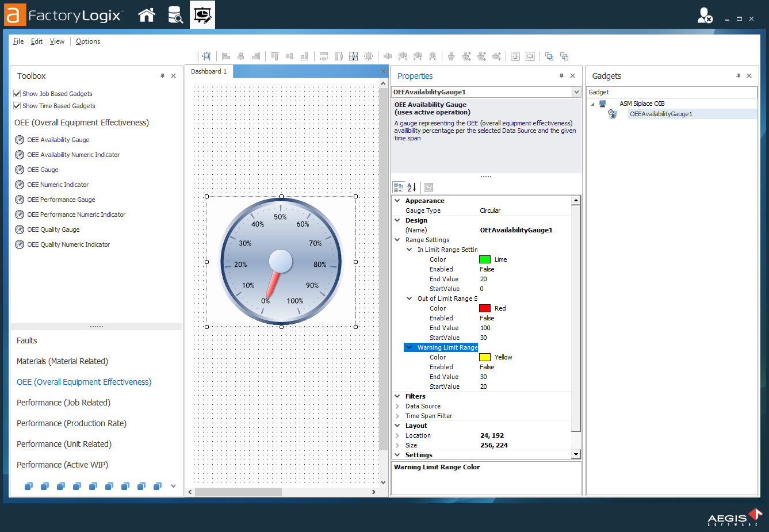This screenshot has height=532, width=769.
Task: Uncheck Show Time Based Gadgets
Action: click(x=17, y=106)
